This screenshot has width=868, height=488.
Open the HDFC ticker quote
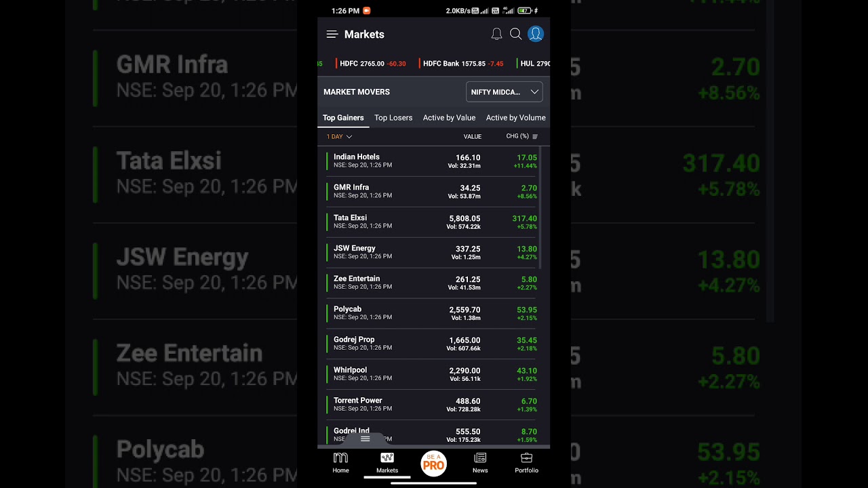click(372, 64)
